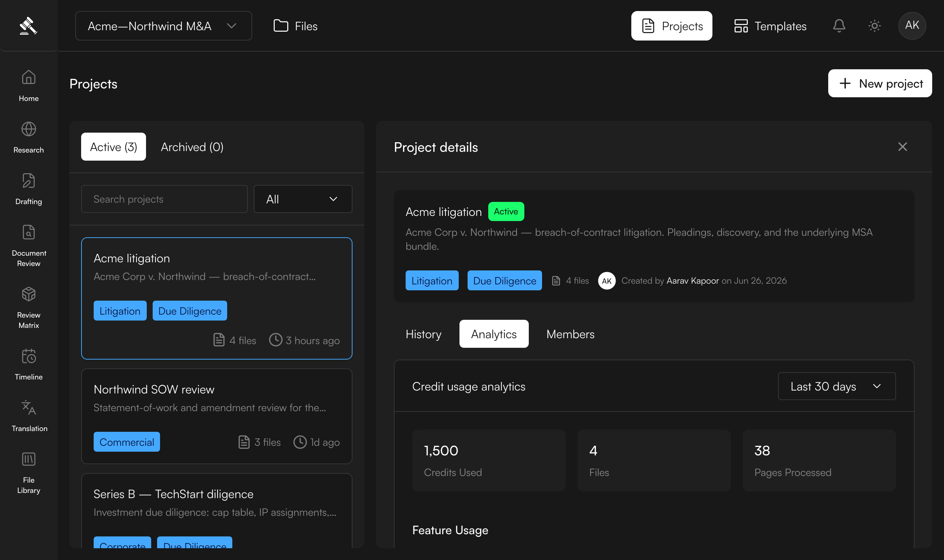The width and height of the screenshot is (944, 560).
Task: Open Translation in the sidebar
Action: point(29,416)
